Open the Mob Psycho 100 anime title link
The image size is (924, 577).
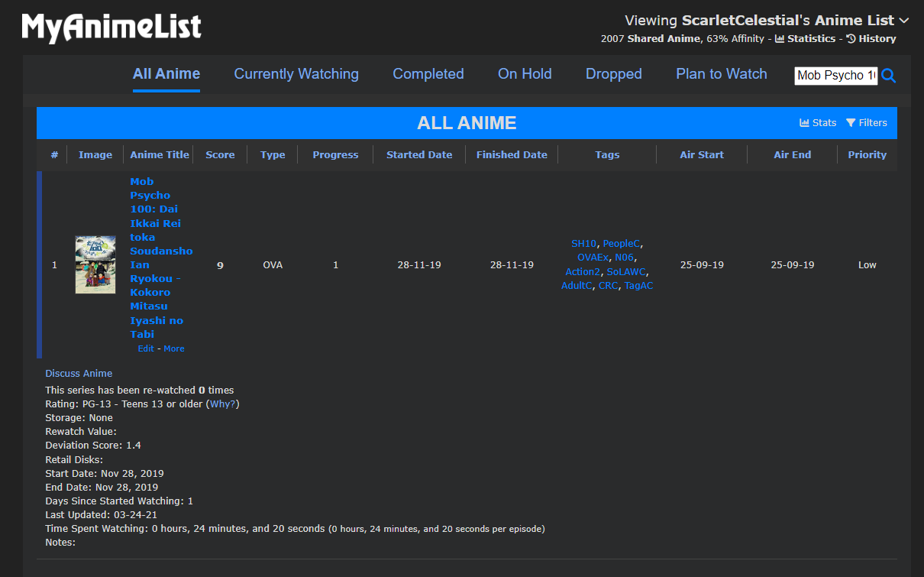(x=160, y=258)
